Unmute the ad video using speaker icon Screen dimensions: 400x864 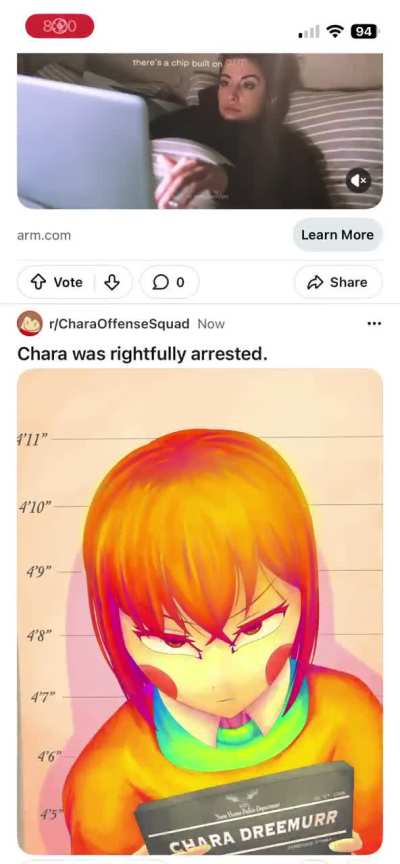click(359, 180)
